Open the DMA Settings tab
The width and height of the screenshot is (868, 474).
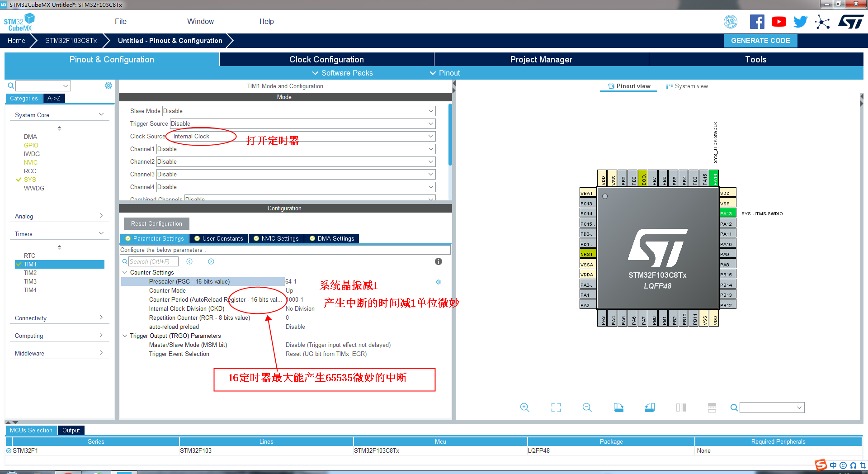pos(332,238)
